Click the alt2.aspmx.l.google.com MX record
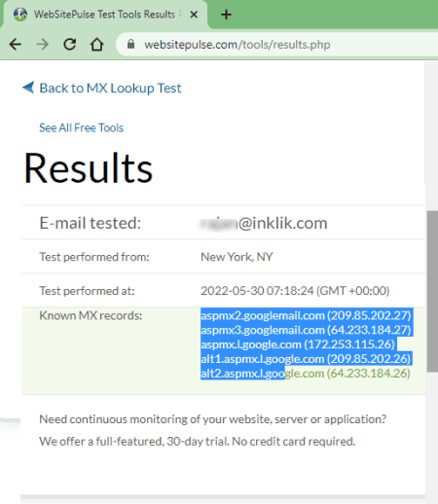The height and width of the screenshot is (504, 438). [306, 374]
